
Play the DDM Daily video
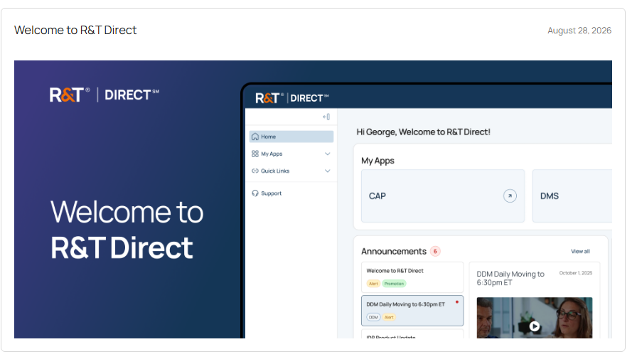(535, 326)
